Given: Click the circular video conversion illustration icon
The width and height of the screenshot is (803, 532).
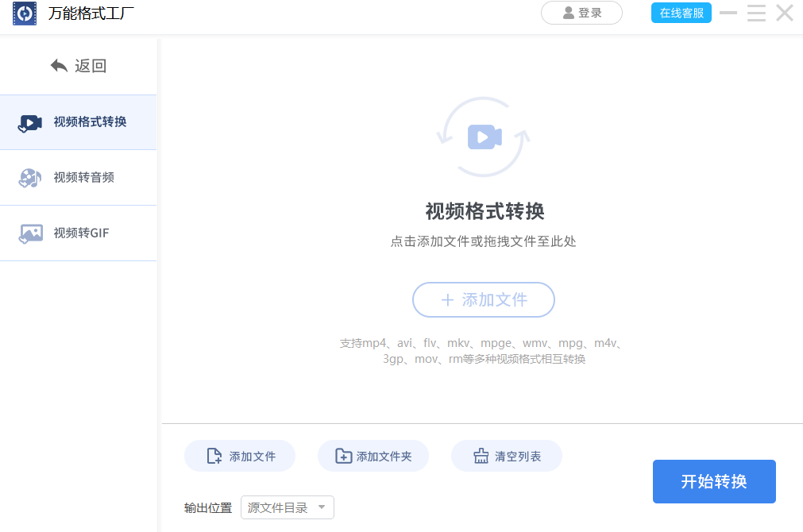Looking at the screenshot, I should [483, 135].
